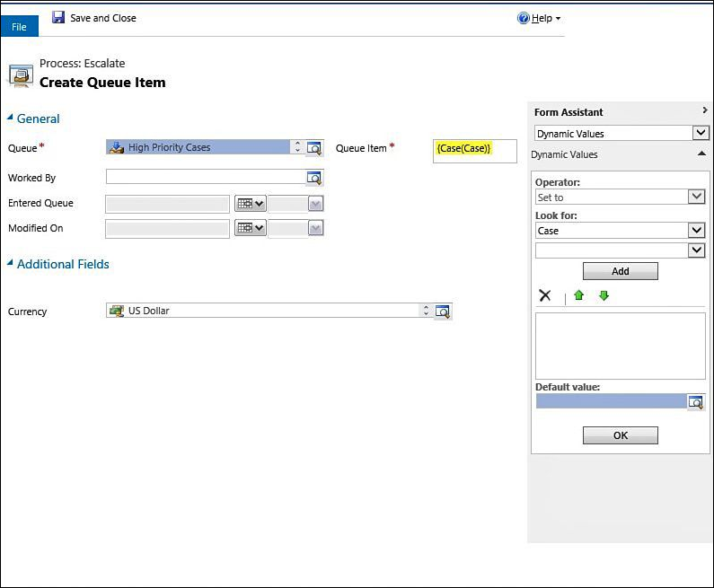Collapse the General section
Screen dimensions: 714x588
click(x=10, y=118)
